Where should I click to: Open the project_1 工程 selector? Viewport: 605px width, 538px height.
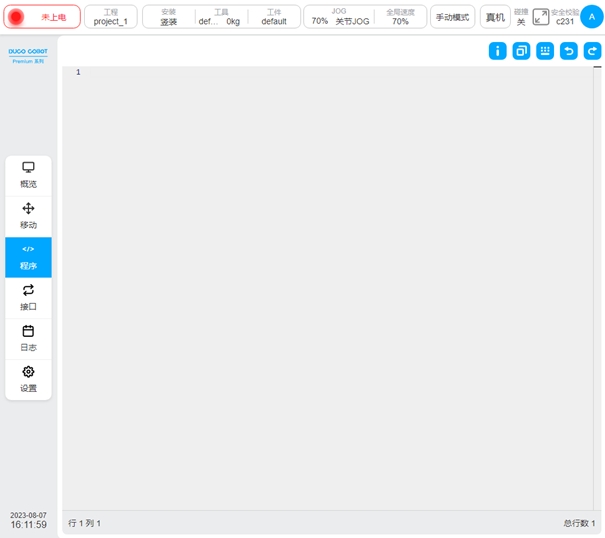click(111, 17)
